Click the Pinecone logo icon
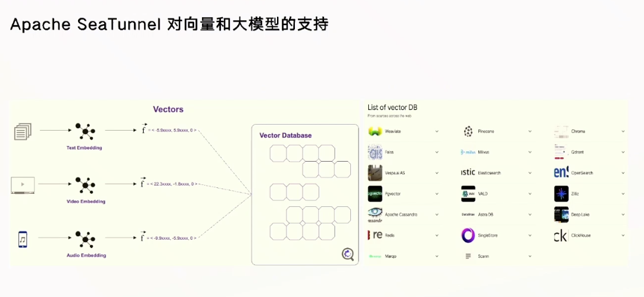Image resolution: width=644 pixels, height=297 pixels. 468,131
